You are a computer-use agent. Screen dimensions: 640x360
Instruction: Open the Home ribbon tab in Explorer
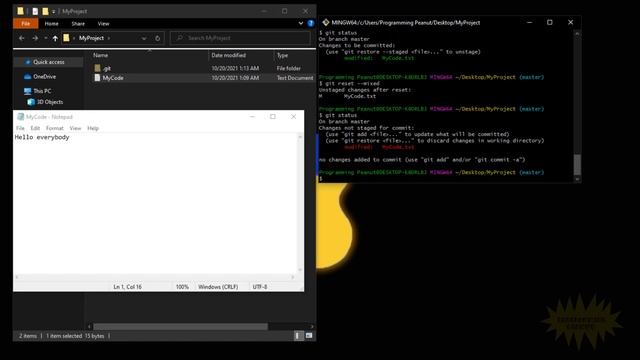tap(51, 24)
